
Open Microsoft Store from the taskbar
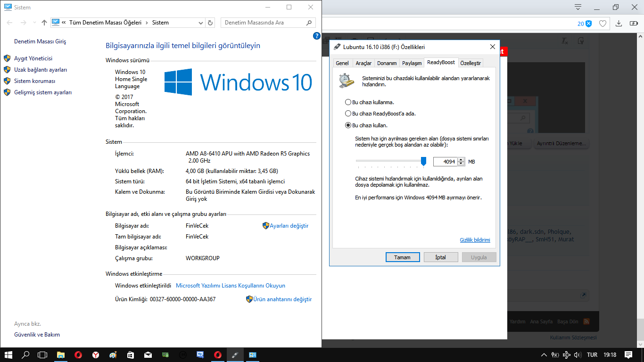[131, 355]
